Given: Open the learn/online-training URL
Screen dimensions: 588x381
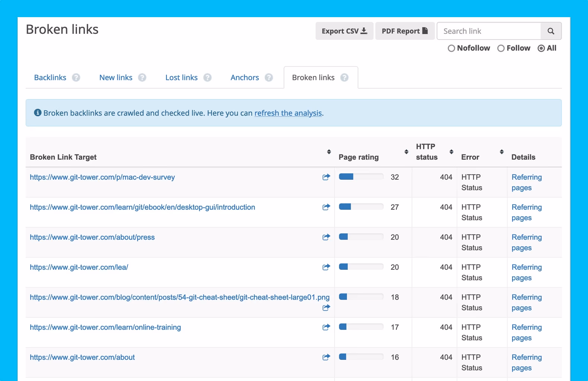Looking at the screenshot, I should (x=105, y=327).
